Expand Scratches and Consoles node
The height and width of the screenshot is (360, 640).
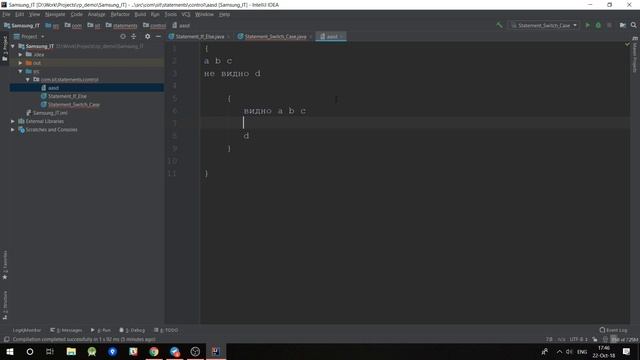click(13, 129)
